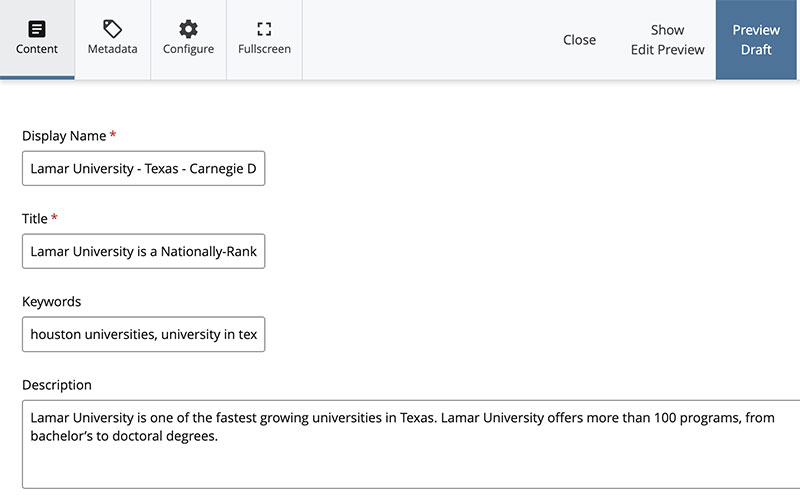Click the Metadata tag icon
Screen dimensions: 800x501
(x=112, y=29)
